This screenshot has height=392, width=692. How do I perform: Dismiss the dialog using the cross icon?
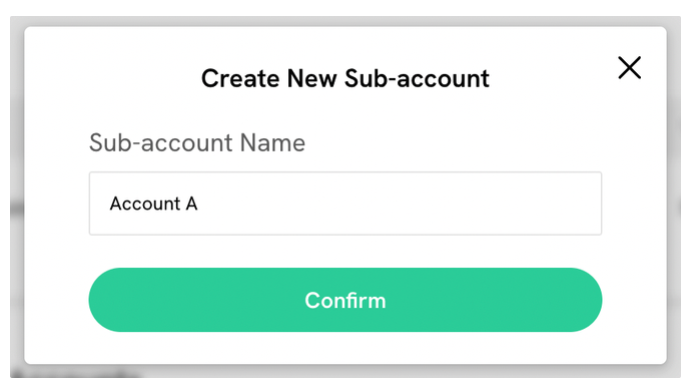tap(629, 68)
